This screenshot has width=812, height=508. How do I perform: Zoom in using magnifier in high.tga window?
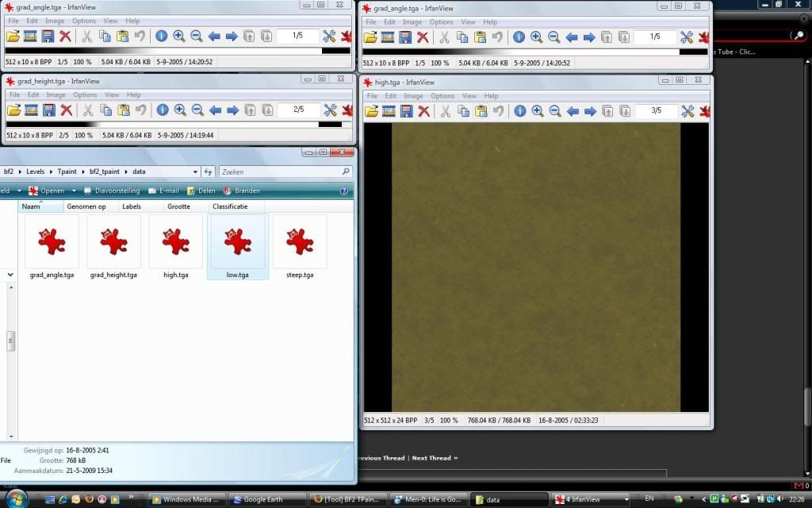538,111
